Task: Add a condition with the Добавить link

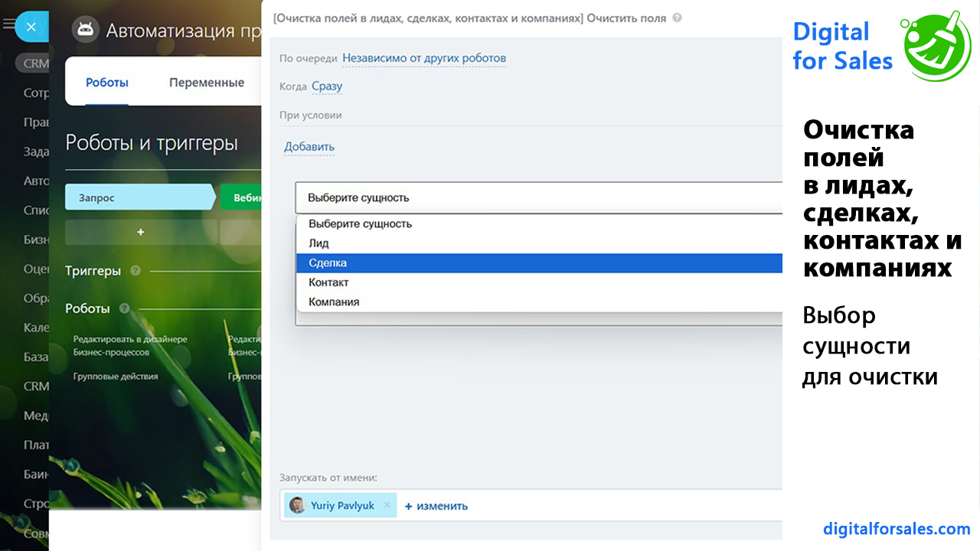Action: (309, 147)
